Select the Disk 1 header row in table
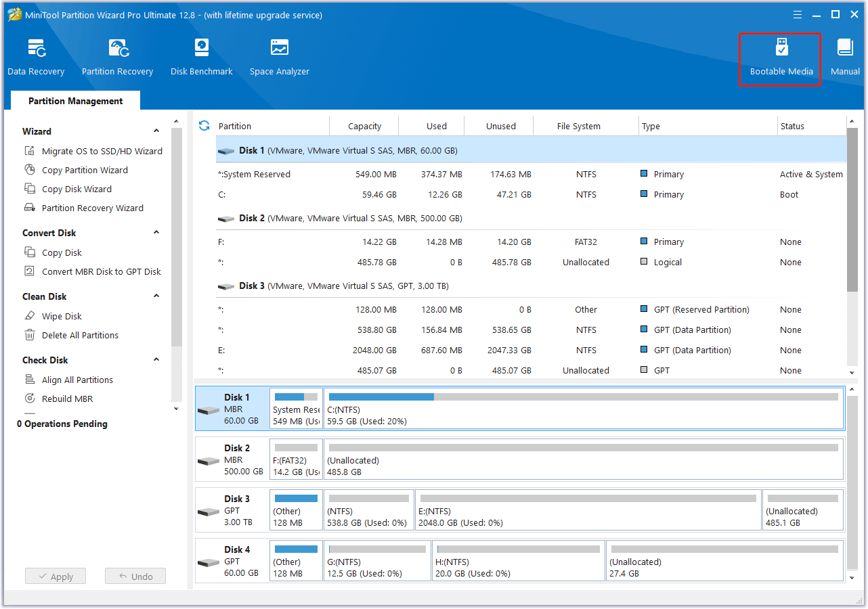The width and height of the screenshot is (868, 609). [x=531, y=150]
